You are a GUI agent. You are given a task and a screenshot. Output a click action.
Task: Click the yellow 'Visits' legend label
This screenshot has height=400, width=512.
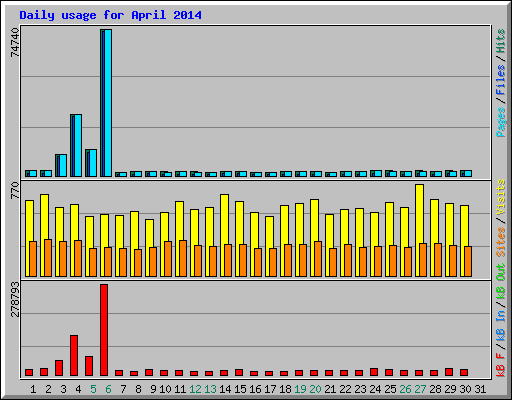pos(501,197)
